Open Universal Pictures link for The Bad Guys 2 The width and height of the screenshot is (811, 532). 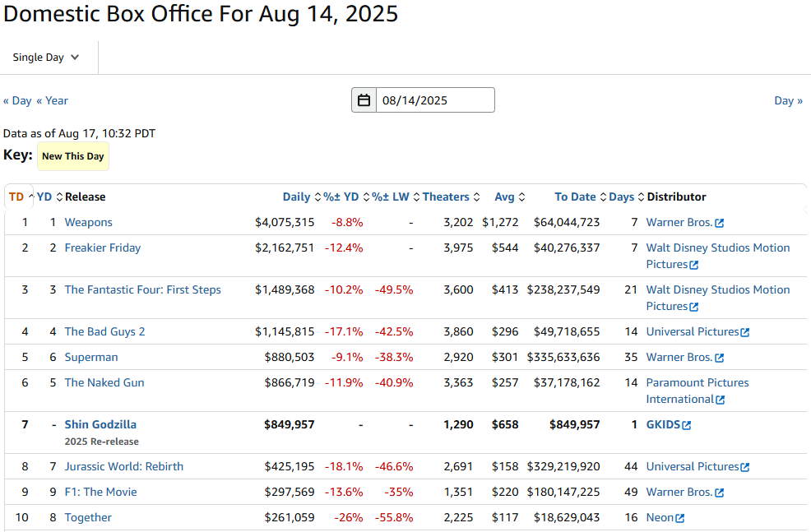[693, 331]
